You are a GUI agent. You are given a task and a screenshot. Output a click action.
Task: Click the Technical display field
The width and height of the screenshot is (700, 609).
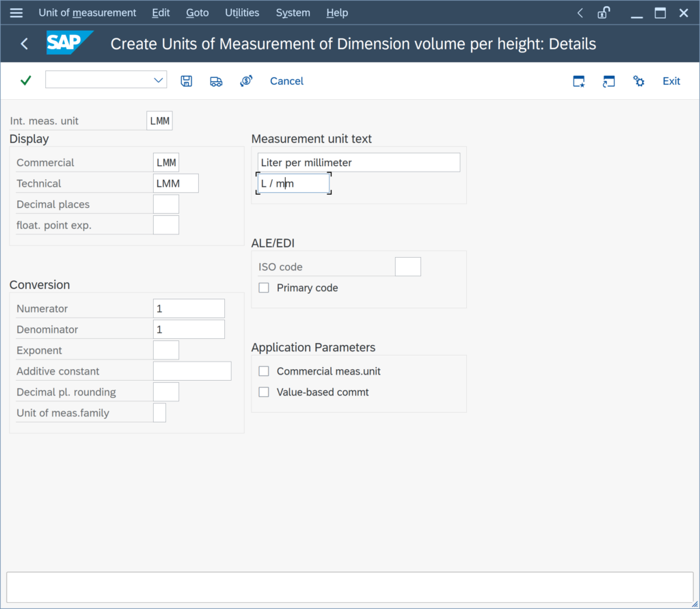(176, 183)
